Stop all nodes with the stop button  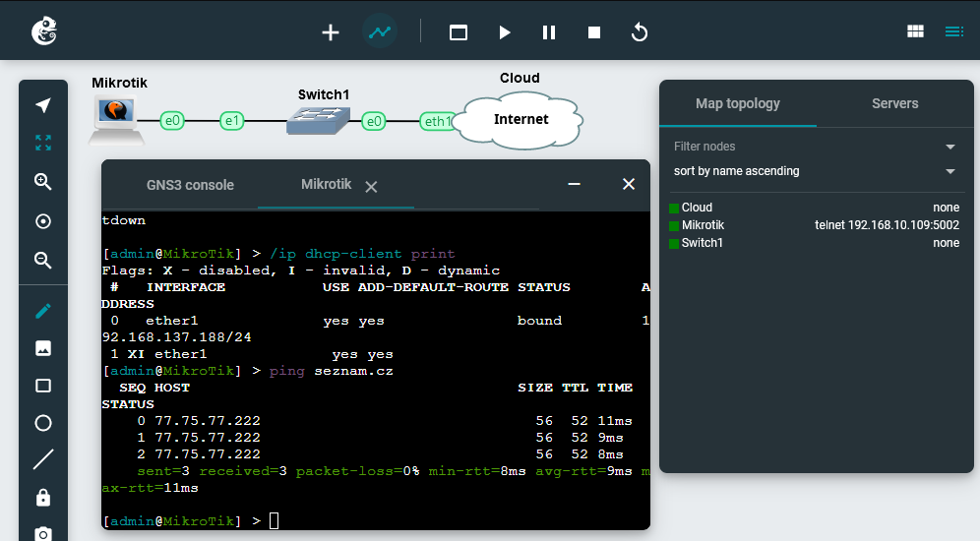point(594,32)
